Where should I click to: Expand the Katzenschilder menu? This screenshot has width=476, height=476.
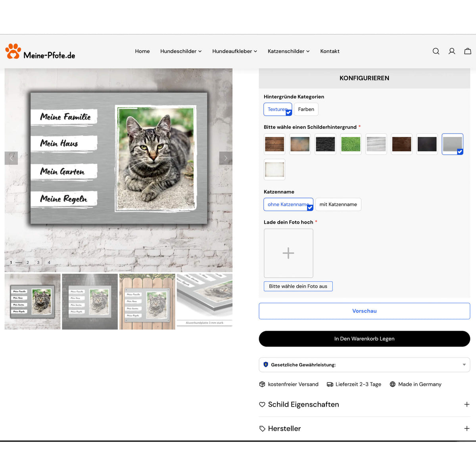tap(289, 51)
